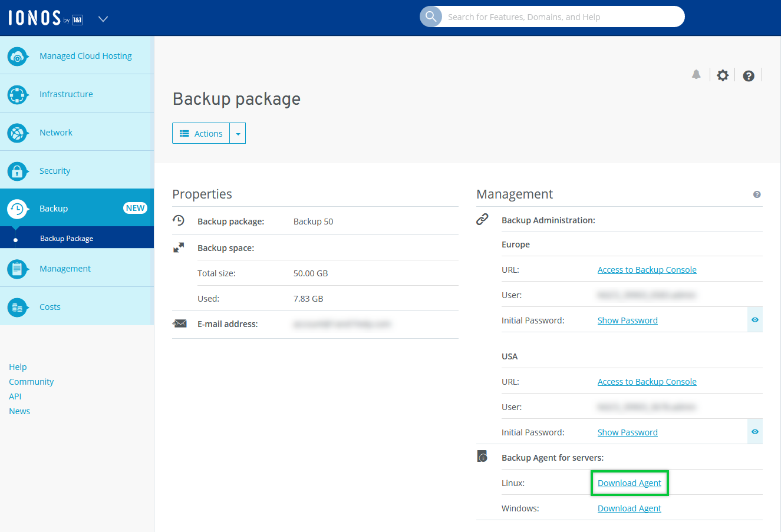
Task: Click the Managed Cloud Hosting sidebar icon
Action: pos(17,57)
